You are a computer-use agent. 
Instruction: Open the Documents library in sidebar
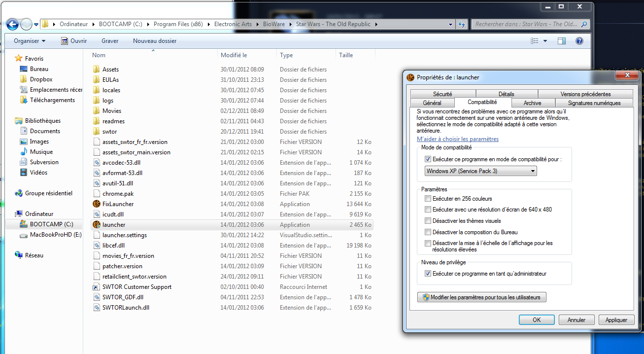tap(45, 131)
